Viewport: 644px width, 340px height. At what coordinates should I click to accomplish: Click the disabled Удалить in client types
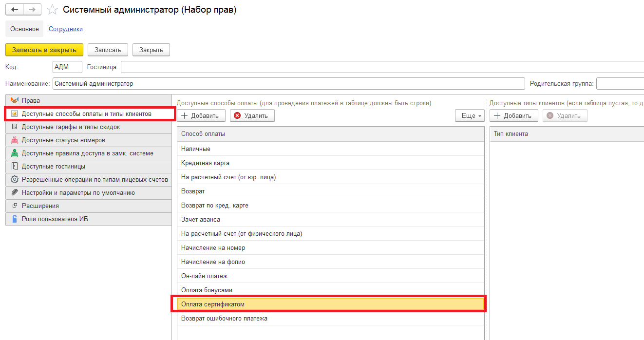565,115
